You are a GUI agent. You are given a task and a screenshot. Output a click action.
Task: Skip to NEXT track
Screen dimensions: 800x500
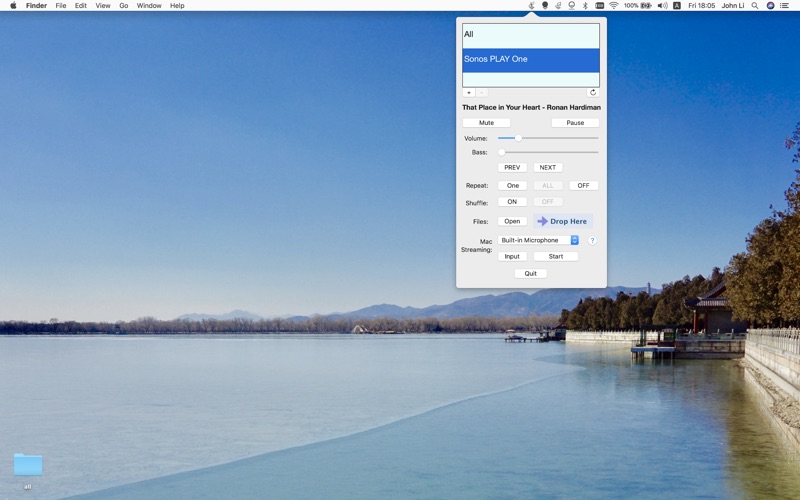pyautogui.click(x=547, y=167)
